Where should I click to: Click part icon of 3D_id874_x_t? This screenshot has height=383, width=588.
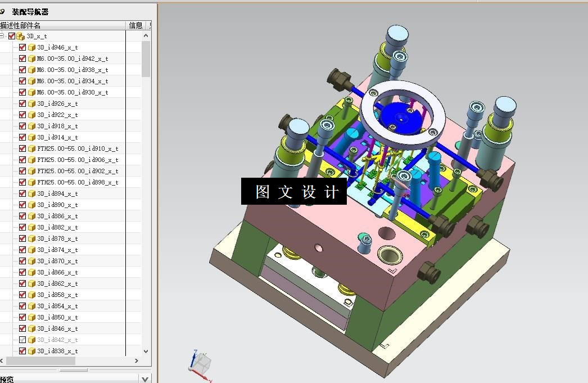tap(31, 250)
